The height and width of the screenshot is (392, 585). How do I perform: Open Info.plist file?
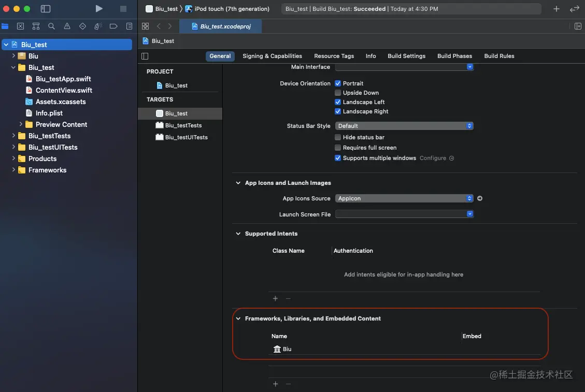[49, 113]
